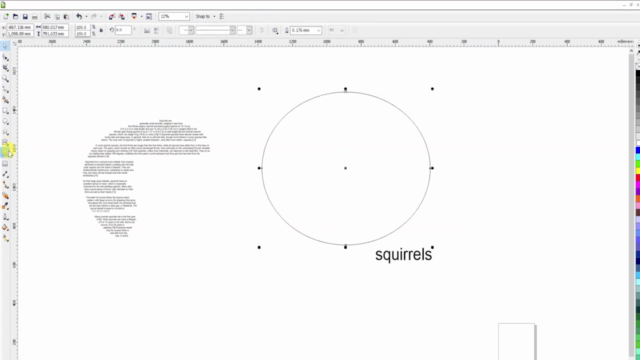Viewport: 640px width, 360px height.
Task: Undo the last action
Action: [79, 16]
